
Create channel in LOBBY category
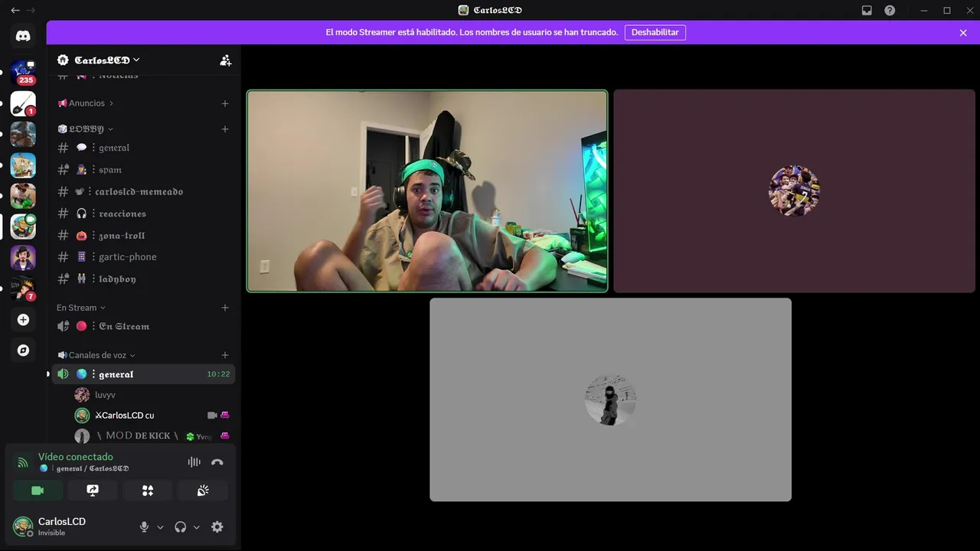225,129
